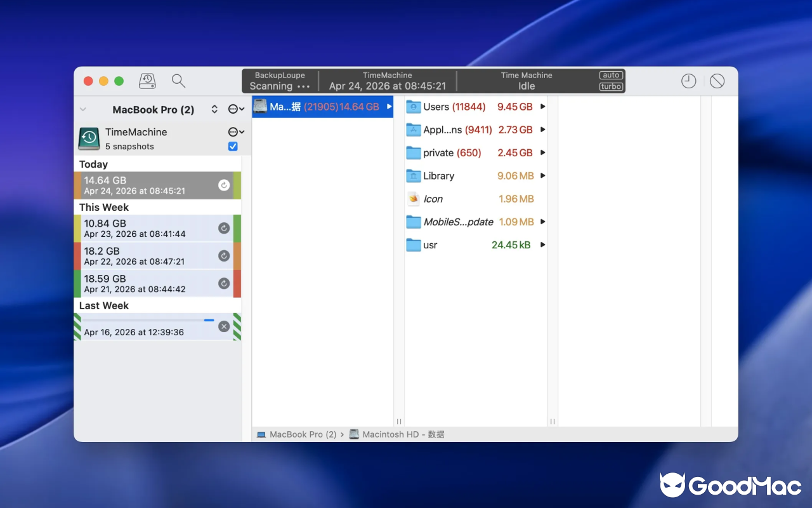Expand the Users folder disclosure triangle
Image resolution: width=812 pixels, height=508 pixels.
(543, 106)
